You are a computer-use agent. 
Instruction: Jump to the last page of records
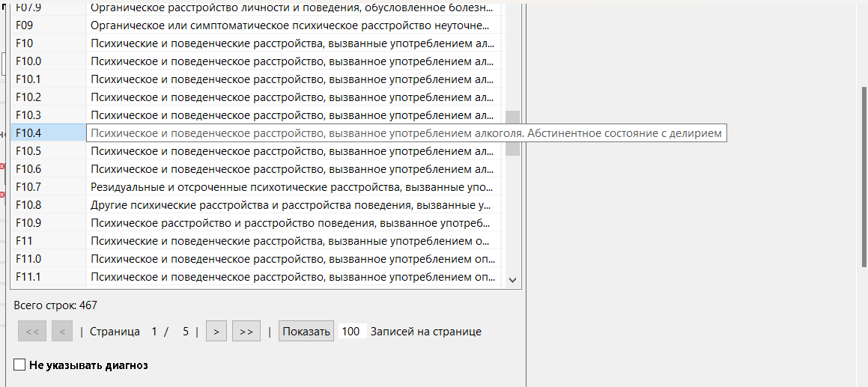[246, 331]
